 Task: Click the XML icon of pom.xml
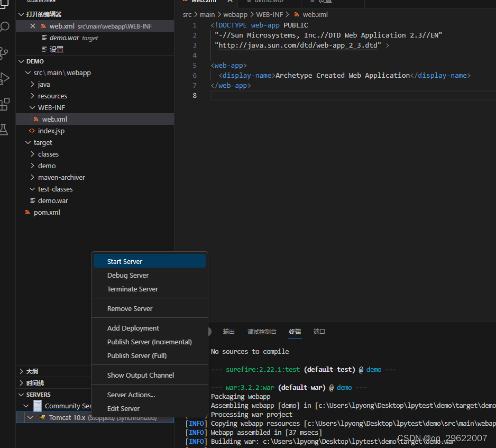point(28,213)
